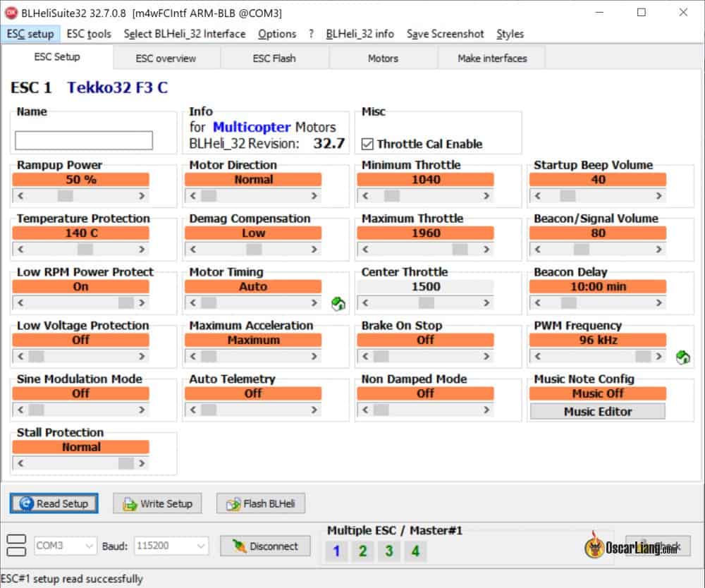Open the ESC tools menu
The image size is (705, 588).
point(89,34)
